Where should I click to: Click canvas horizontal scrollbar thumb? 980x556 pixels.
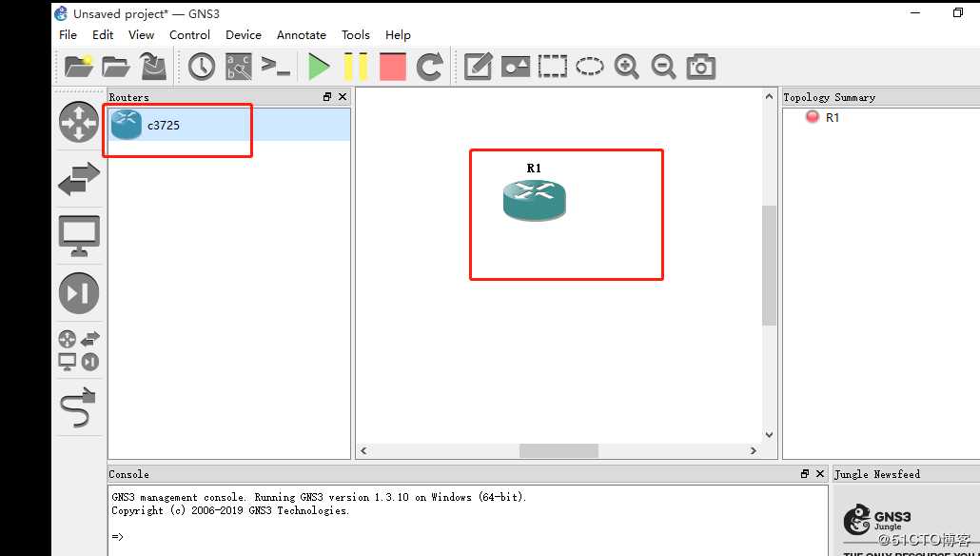[559, 450]
